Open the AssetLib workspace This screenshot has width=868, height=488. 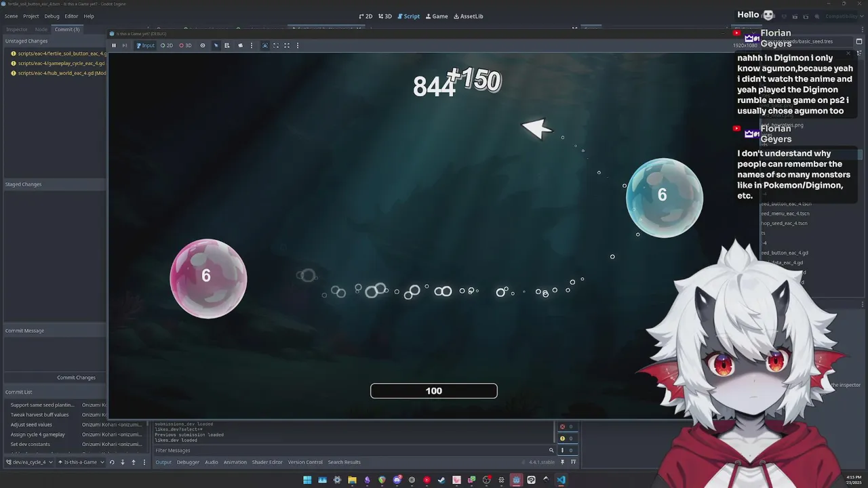(x=469, y=16)
